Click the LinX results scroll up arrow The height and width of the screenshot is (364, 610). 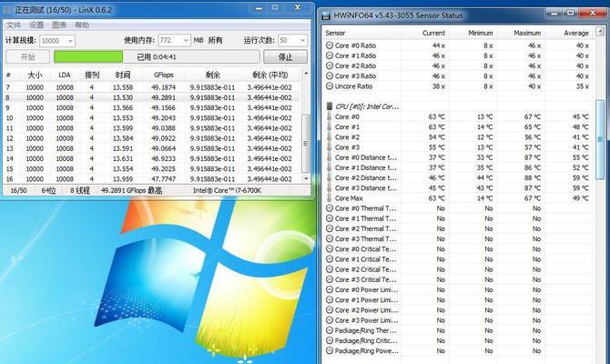[306, 74]
